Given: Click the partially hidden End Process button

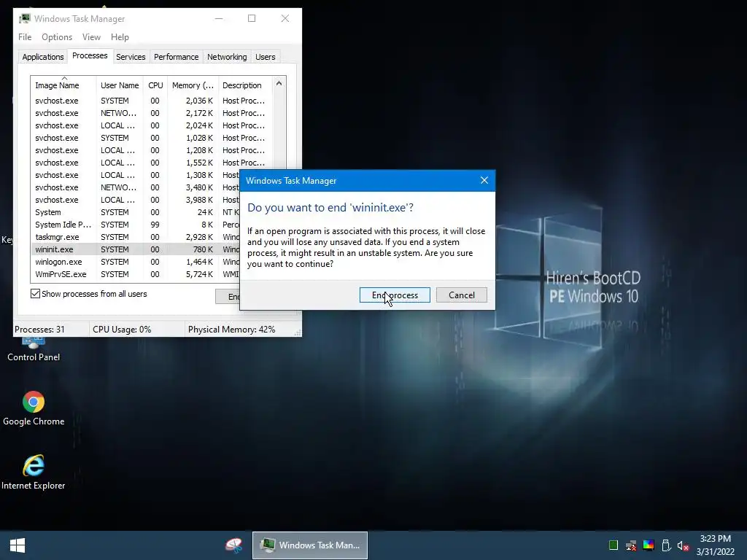Looking at the screenshot, I should [228, 297].
